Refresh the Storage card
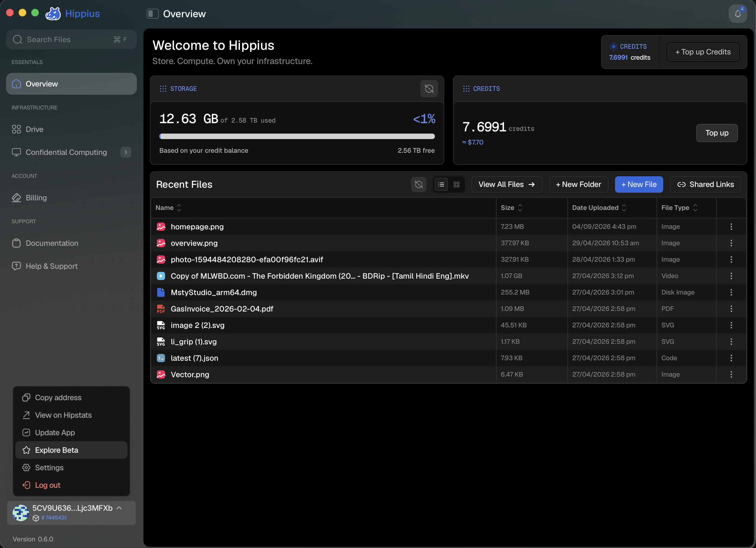Viewport: 756px width, 548px height. tap(429, 89)
